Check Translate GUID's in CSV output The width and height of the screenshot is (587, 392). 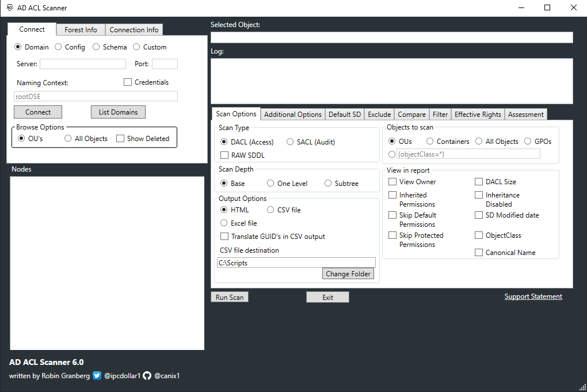coord(224,236)
